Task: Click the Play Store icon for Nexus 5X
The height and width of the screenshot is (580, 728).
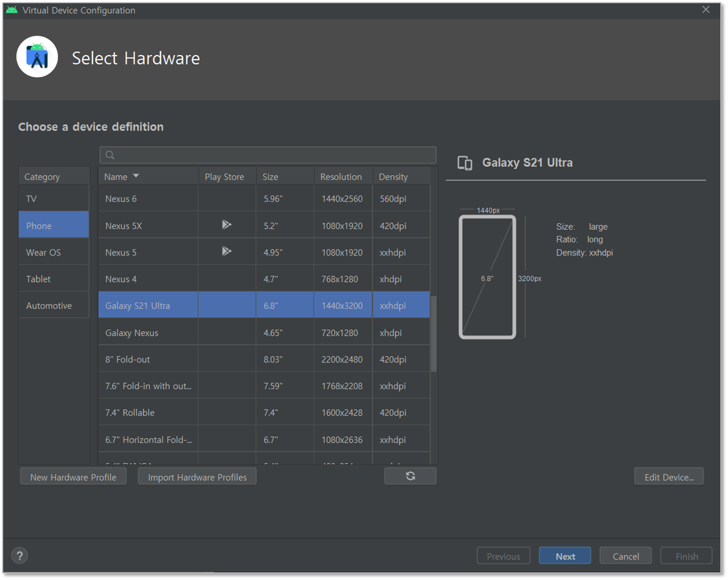Action: (227, 225)
